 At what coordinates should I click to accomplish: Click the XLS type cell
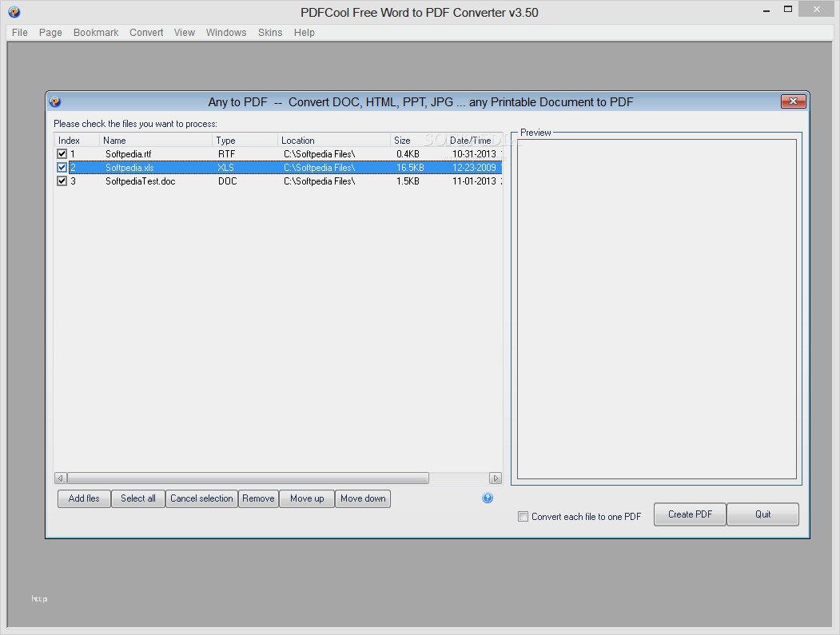click(x=225, y=168)
